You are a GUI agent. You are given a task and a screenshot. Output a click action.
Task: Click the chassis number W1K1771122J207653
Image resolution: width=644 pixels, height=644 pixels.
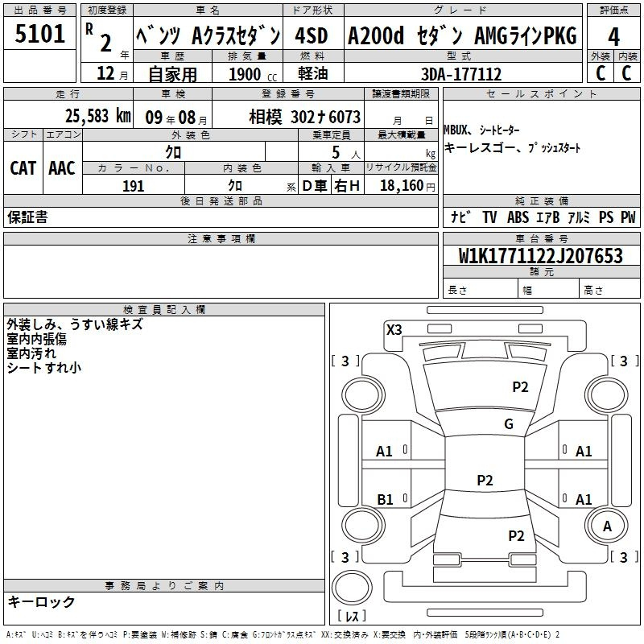541,256
